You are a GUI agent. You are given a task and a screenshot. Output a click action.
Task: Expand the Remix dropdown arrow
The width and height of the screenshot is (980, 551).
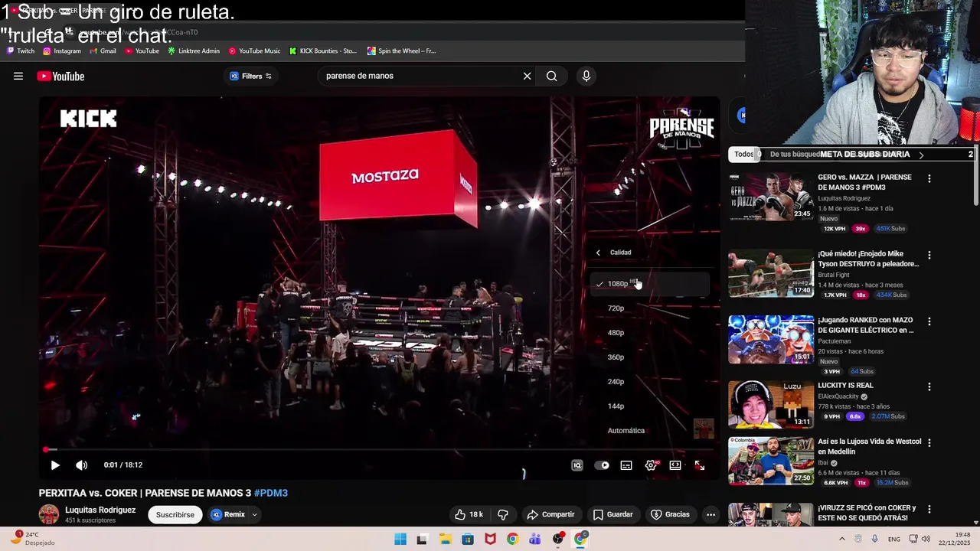(254, 515)
